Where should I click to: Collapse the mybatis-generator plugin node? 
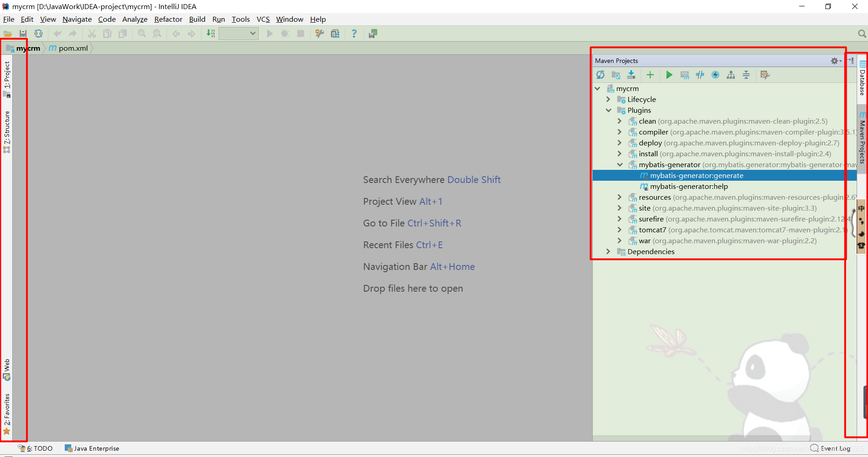[x=619, y=164]
